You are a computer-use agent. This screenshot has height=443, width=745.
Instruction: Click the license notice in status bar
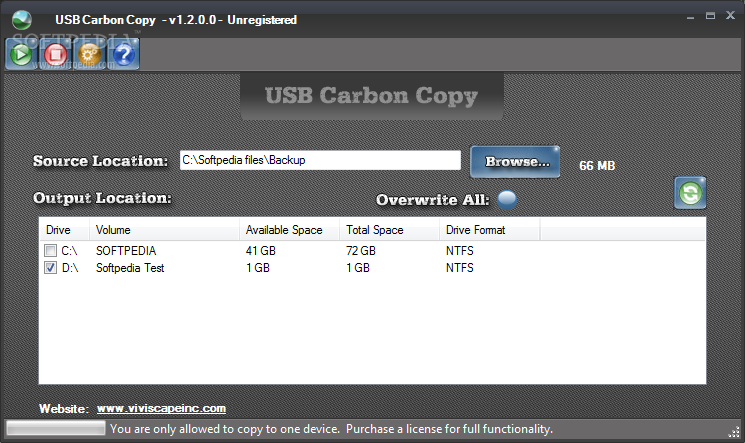point(332,429)
